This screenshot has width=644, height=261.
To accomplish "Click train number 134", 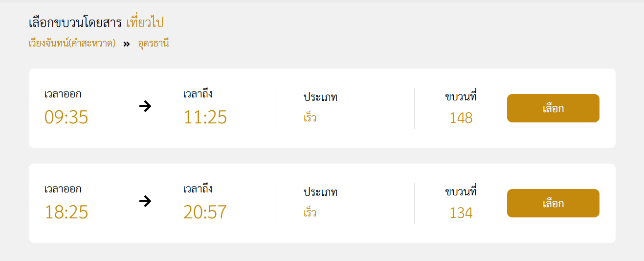I will 461,213.
